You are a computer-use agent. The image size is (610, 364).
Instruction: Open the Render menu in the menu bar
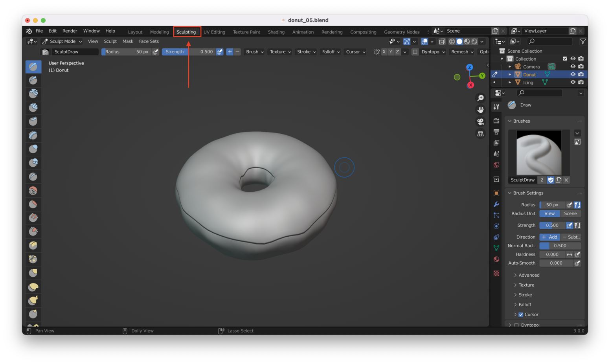point(70,31)
